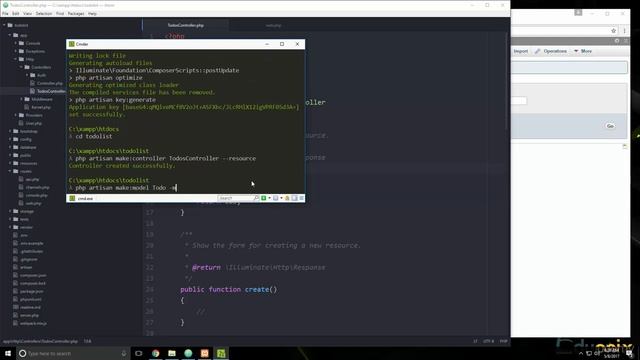Open the .env file in the tree
The image size is (640, 360).
tap(24, 235)
